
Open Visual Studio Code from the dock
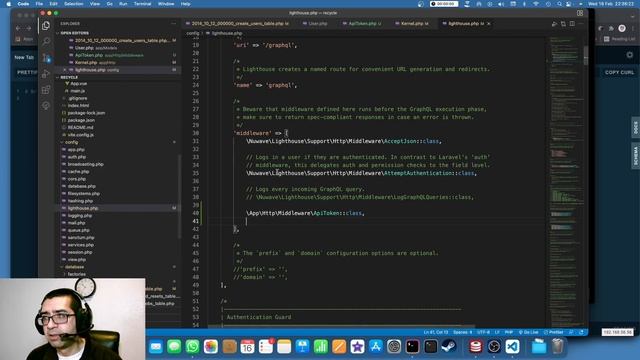[x=512, y=347]
